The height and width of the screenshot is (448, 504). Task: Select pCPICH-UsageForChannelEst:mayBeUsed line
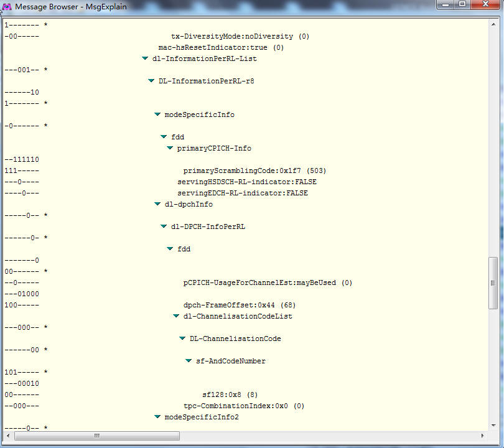(x=268, y=283)
